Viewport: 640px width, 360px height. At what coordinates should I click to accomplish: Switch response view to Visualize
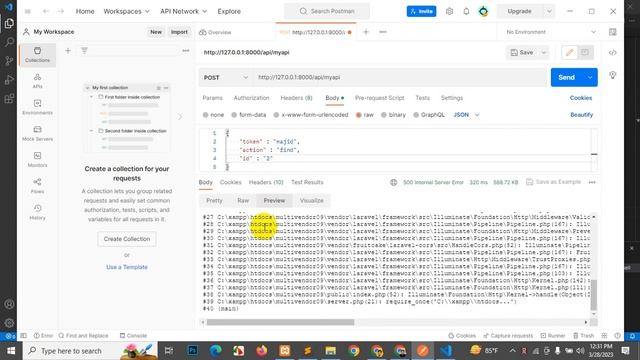point(311,200)
